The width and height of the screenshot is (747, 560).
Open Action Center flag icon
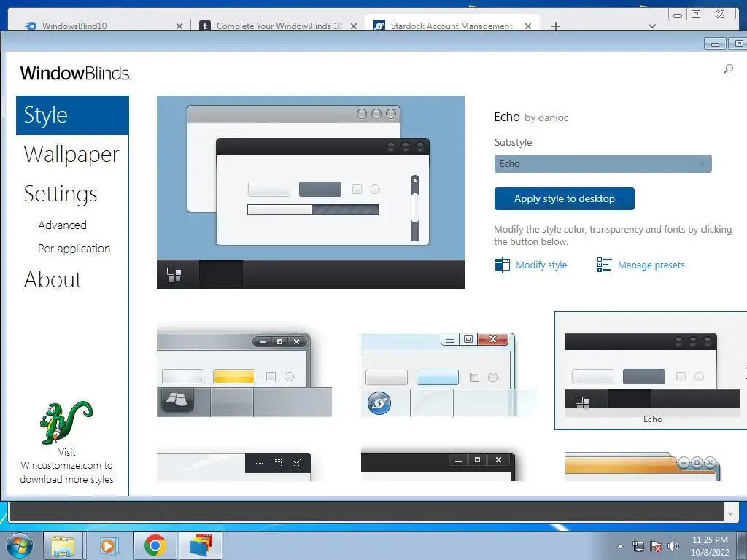coord(656,546)
